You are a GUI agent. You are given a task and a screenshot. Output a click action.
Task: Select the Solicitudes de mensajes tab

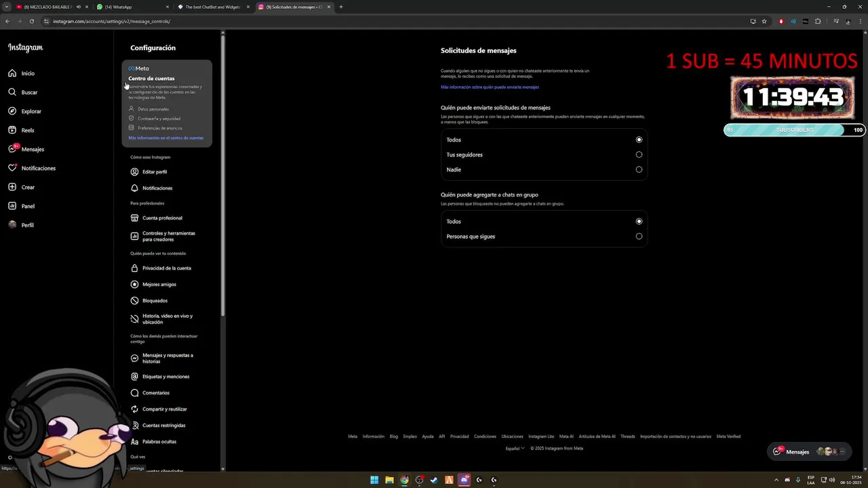coord(294,7)
